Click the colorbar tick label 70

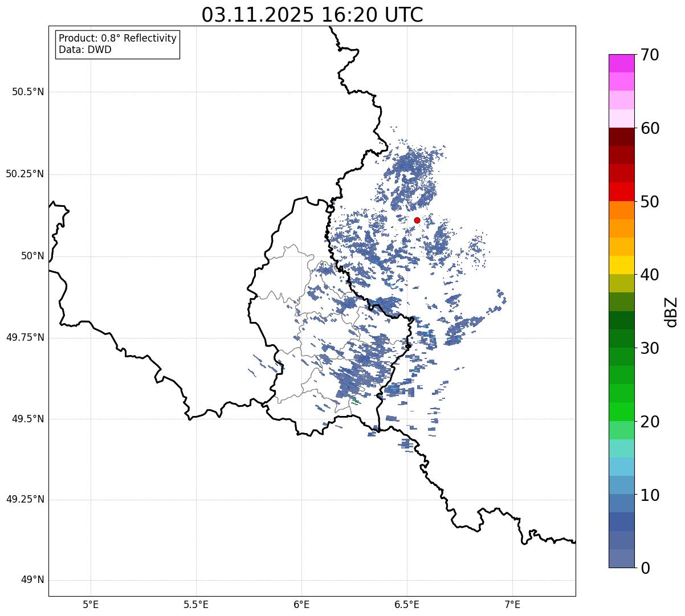tap(650, 55)
